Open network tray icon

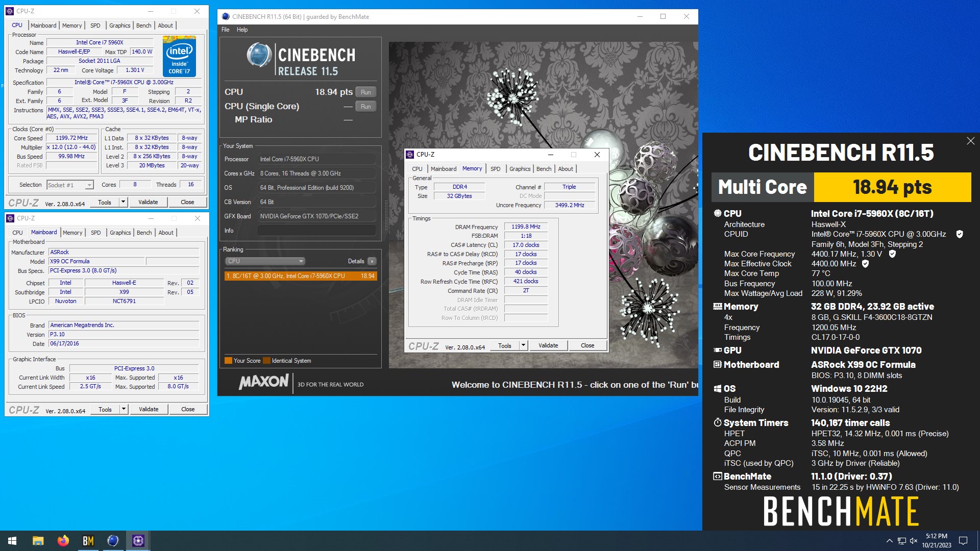[x=902, y=541]
